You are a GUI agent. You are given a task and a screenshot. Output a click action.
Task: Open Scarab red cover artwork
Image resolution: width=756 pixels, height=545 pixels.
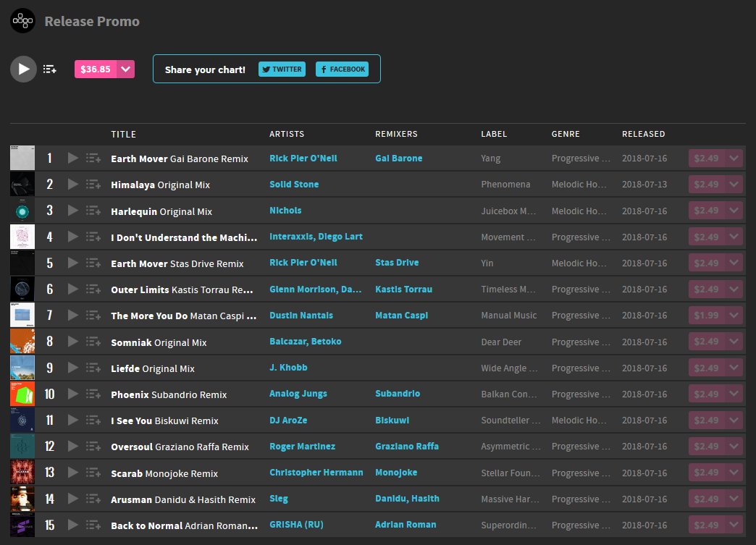point(22,472)
